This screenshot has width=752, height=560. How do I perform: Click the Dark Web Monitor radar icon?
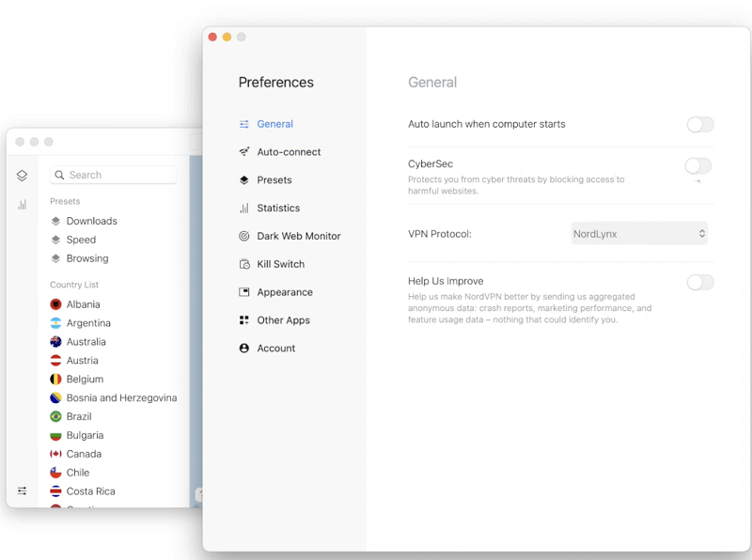point(244,236)
